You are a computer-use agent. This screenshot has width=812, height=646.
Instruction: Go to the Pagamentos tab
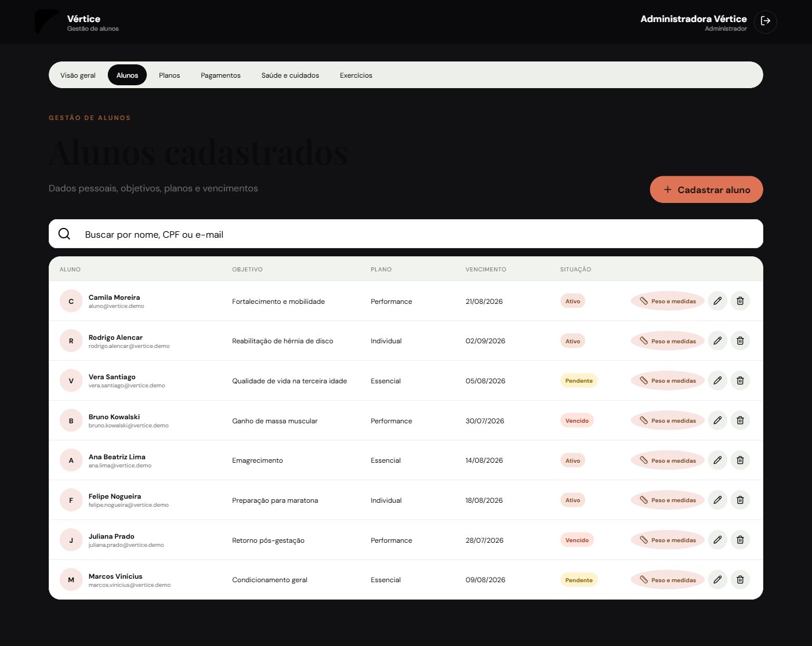click(x=220, y=75)
